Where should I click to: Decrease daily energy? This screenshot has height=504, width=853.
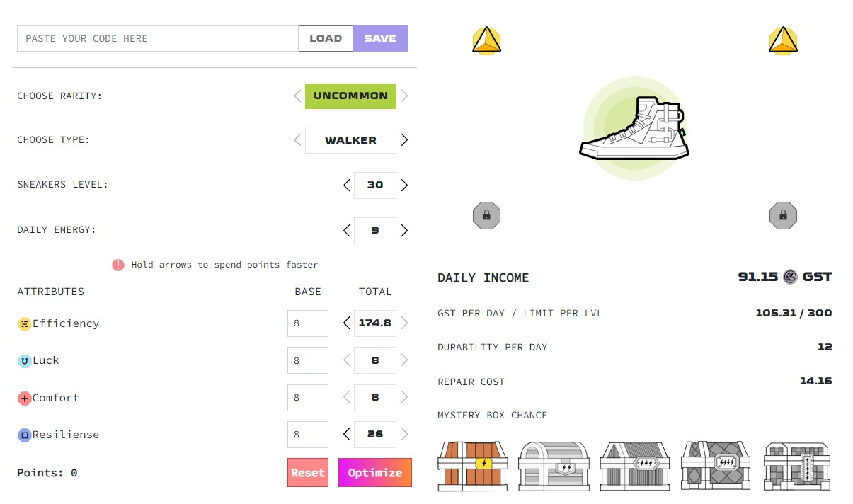point(346,231)
